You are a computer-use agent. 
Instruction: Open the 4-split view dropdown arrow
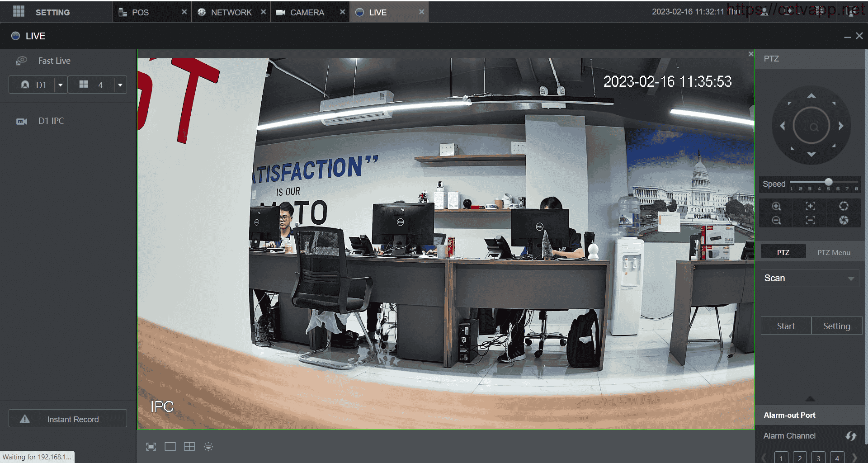tap(120, 85)
